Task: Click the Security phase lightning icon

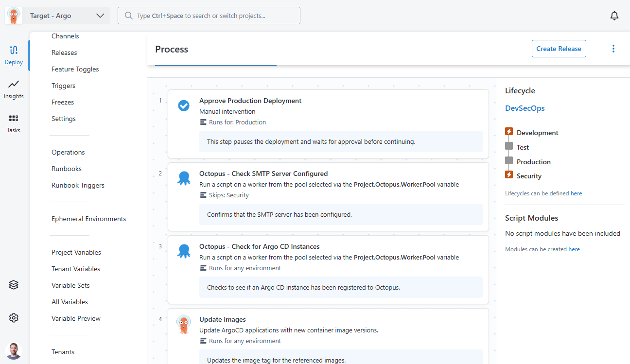Action: click(509, 174)
